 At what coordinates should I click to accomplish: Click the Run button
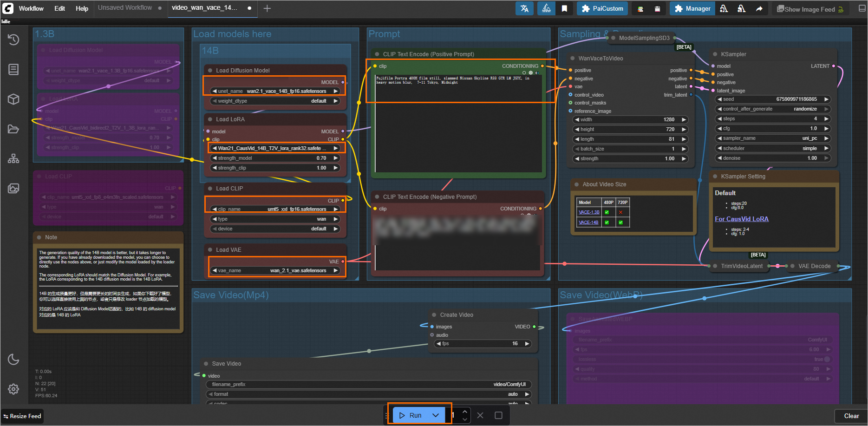(x=410, y=415)
